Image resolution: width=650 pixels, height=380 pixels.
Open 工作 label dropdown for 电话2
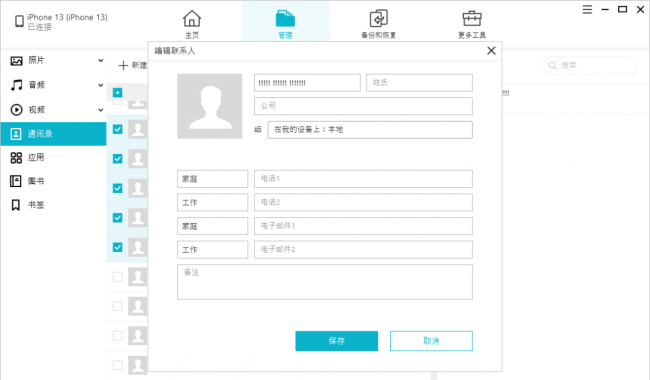pyautogui.click(x=212, y=203)
